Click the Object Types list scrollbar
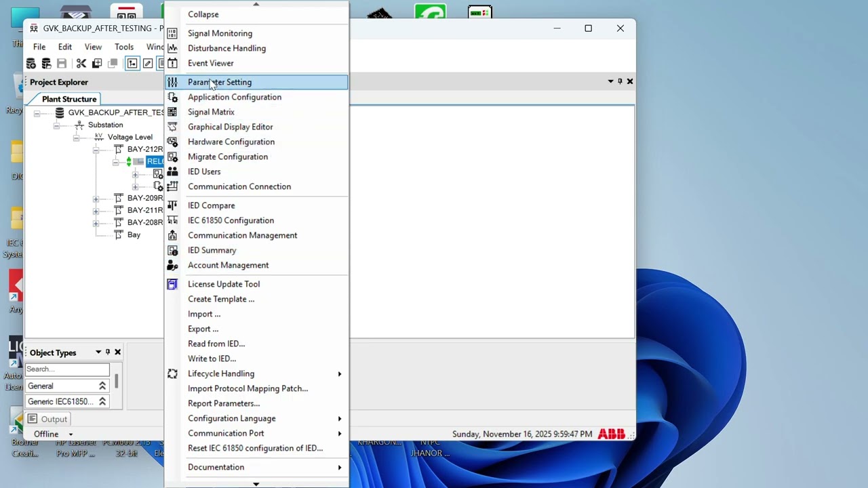This screenshot has height=488, width=868. [x=117, y=381]
